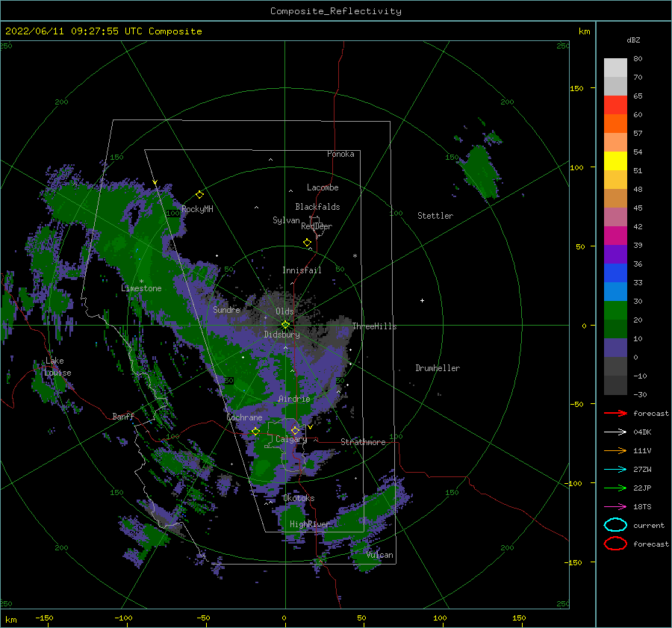Screen dimensions: 672x628
Task: Click the yellow diamond marker above Calgary label
Action: coord(295,430)
